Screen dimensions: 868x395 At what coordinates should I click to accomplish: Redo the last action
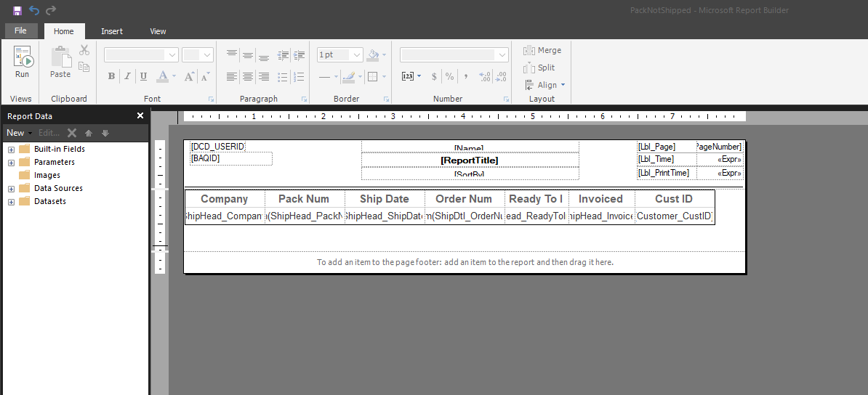pos(51,10)
